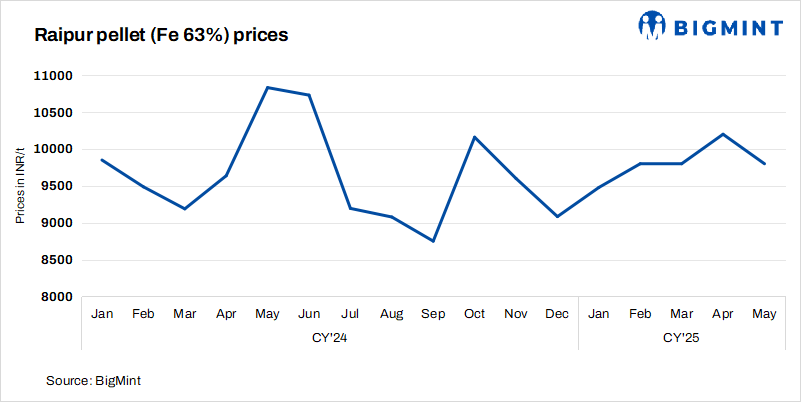Click the Apr label under CY'25
The width and height of the screenshot is (801, 402).
pyautogui.click(x=723, y=314)
